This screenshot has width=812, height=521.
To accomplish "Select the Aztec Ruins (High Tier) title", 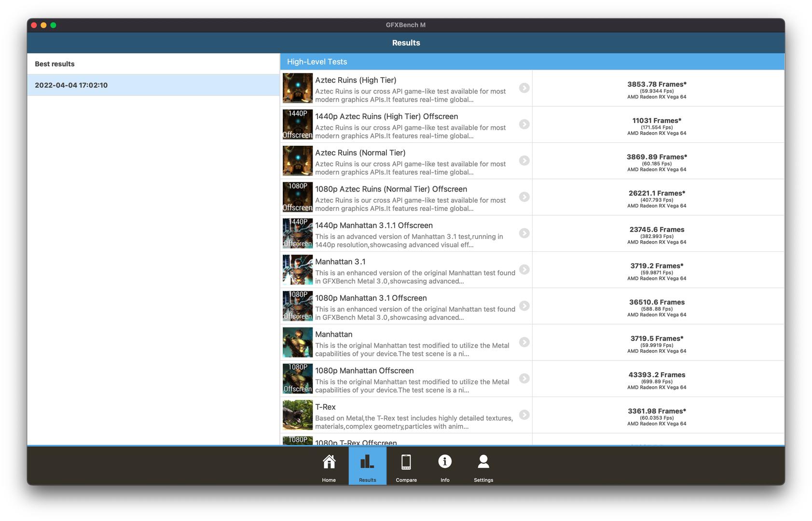I will click(356, 80).
